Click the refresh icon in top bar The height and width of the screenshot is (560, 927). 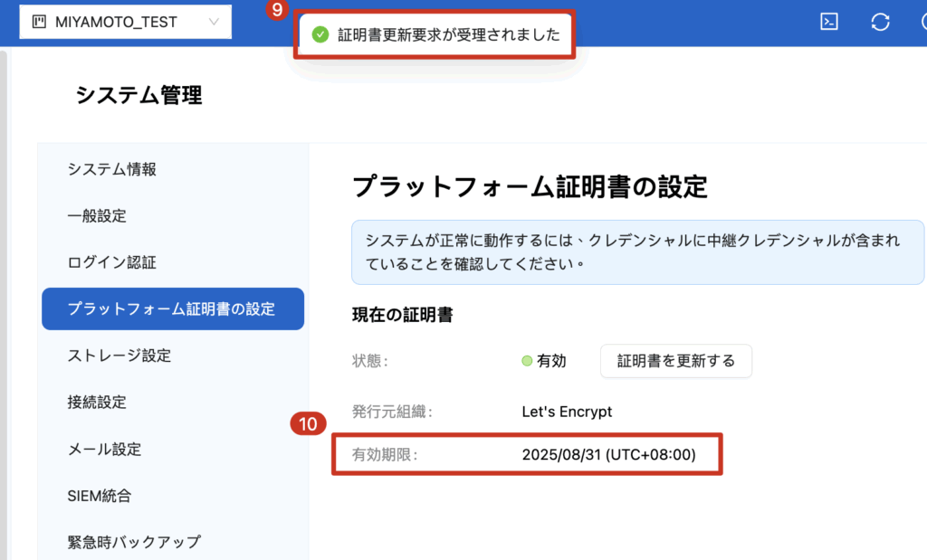pyautogui.click(x=879, y=23)
